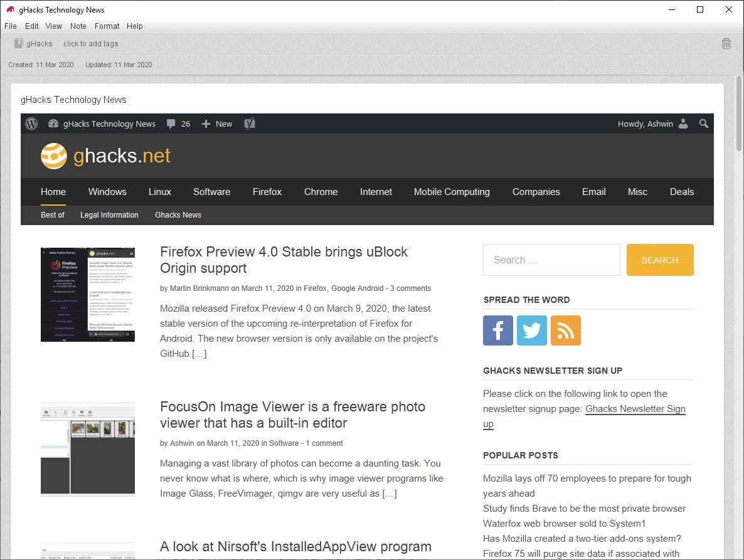This screenshot has width=744, height=560.
Task: Select the Windows navigation tab
Action: [x=107, y=191]
